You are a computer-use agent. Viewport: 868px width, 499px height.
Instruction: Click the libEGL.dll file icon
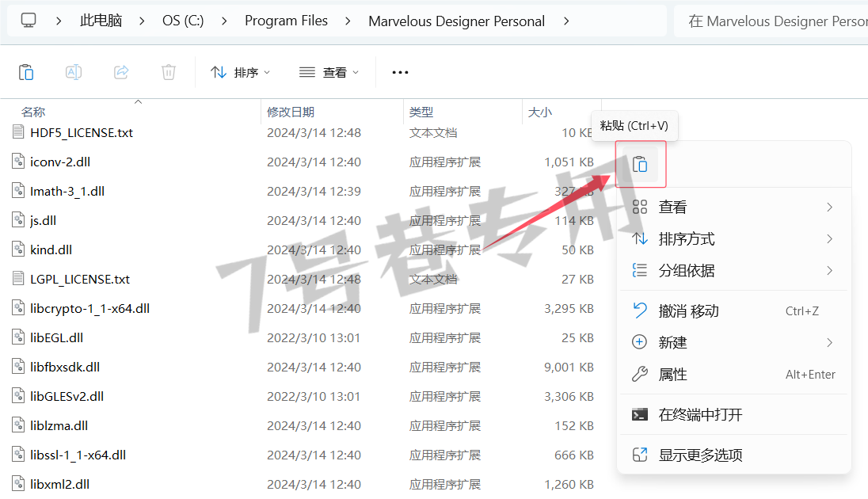tap(18, 337)
